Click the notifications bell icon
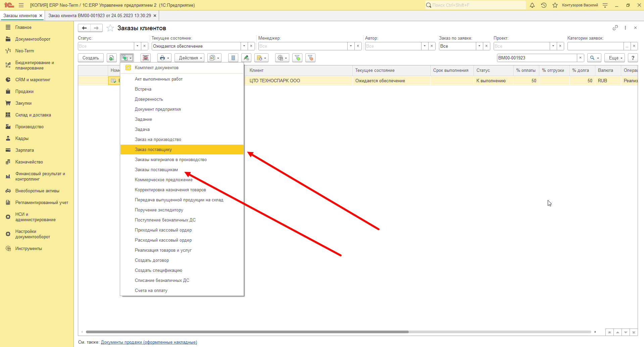This screenshot has width=644, height=347. tap(532, 5)
